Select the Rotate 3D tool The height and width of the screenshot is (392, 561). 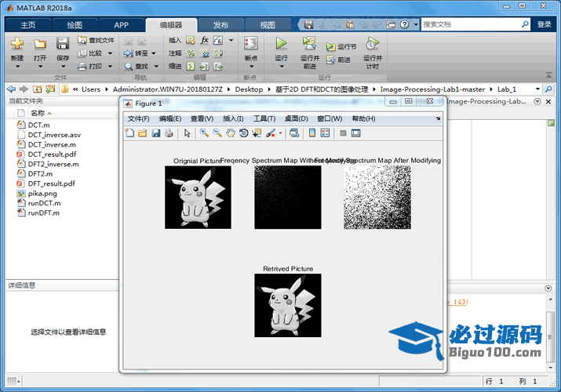point(244,133)
